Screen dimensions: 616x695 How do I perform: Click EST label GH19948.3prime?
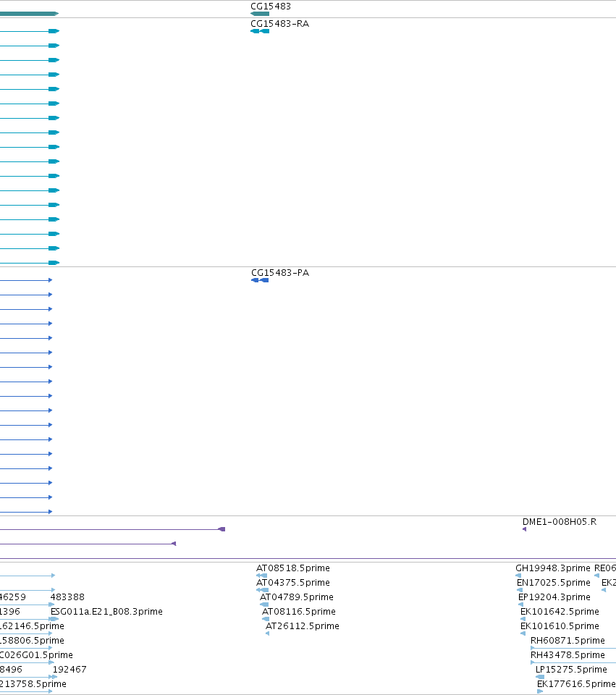552,568
